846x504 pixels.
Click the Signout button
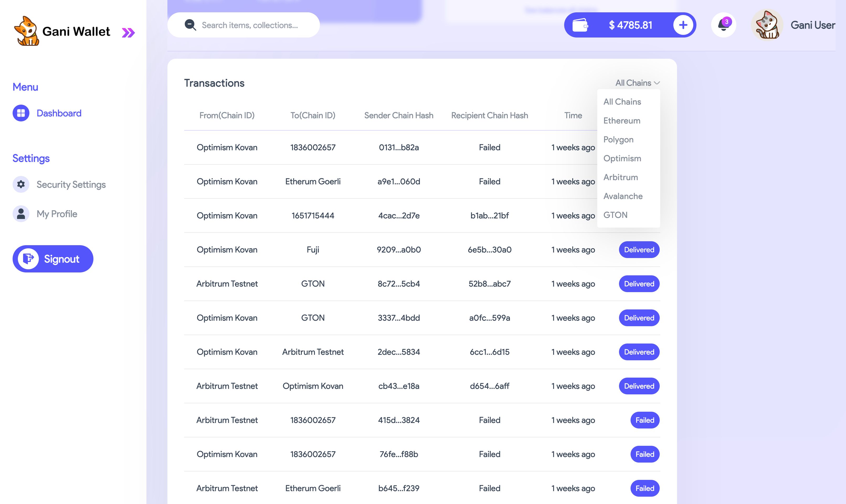tap(53, 259)
